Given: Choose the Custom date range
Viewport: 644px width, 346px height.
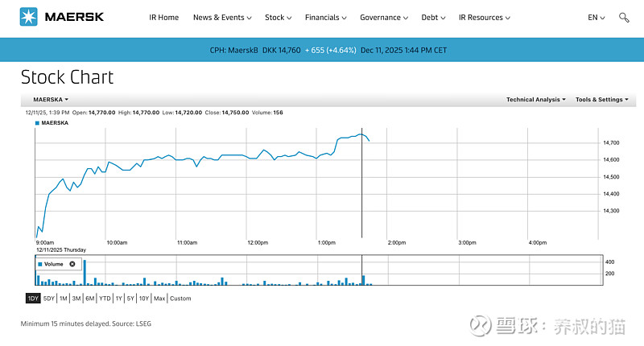Looking at the screenshot, I should click(x=180, y=299).
